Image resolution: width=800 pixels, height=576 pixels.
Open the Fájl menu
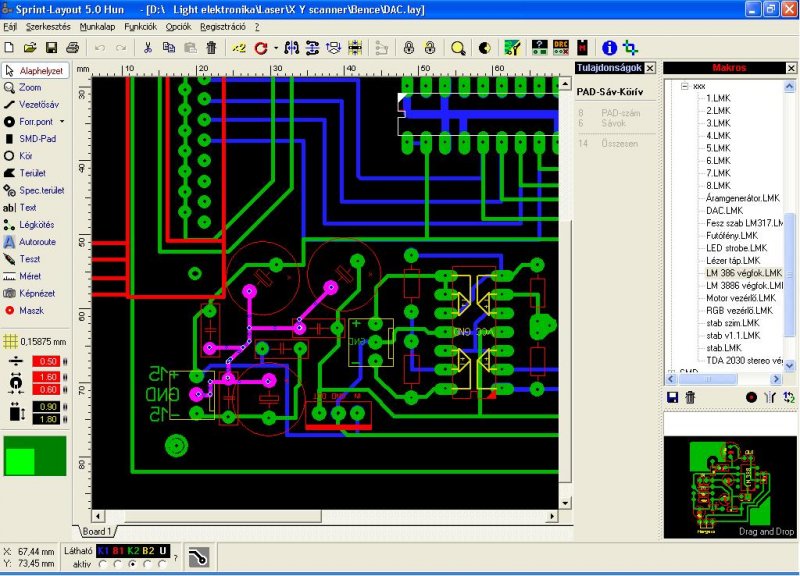point(10,27)
